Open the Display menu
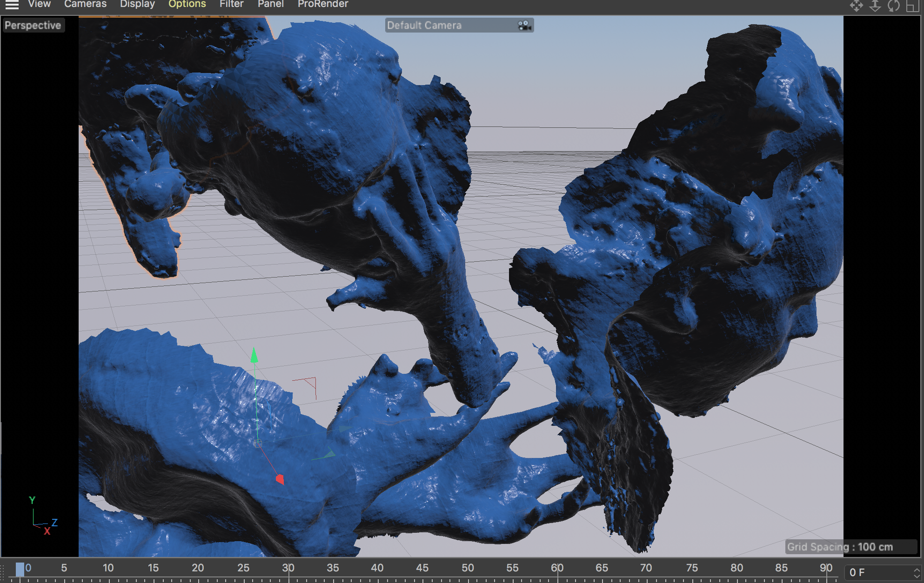Viewport: 924px width, 583px height. click(137, 4)
